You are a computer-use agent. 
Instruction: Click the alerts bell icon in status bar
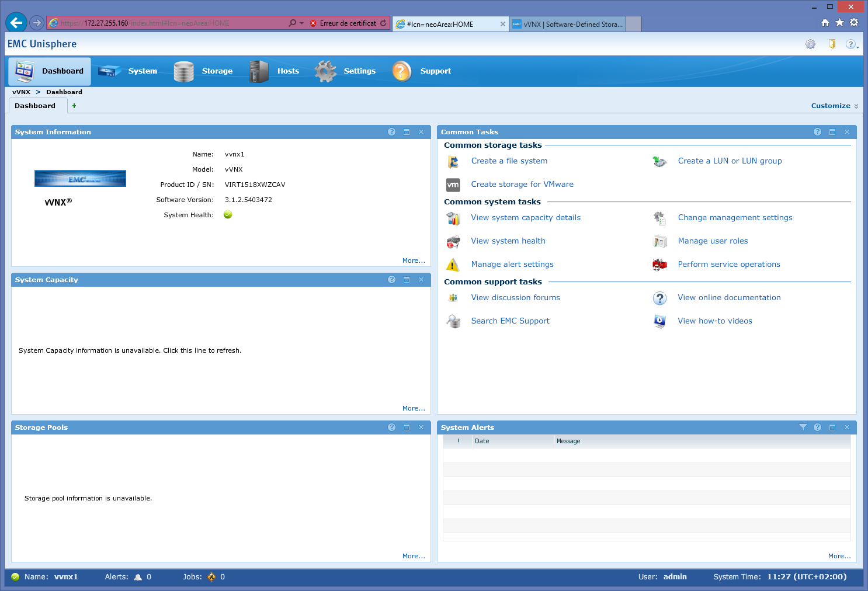[x=138, y=577]
